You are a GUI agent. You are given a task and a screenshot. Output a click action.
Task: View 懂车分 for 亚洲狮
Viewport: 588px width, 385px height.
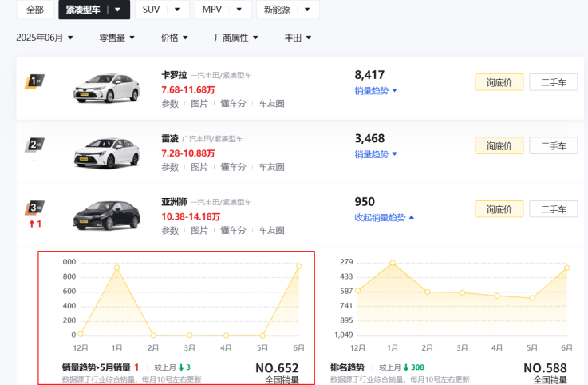pos(233,230)
